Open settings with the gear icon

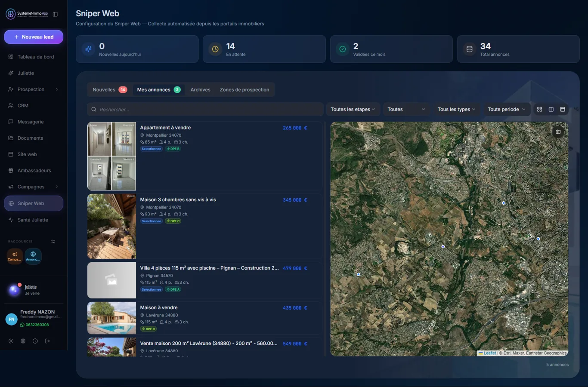[23, 341]
